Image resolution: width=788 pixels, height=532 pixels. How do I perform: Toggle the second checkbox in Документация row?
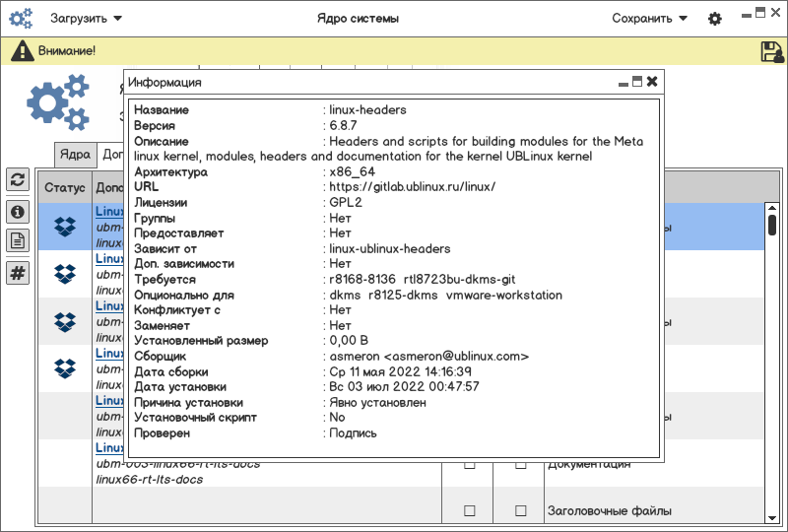pos(521,465)
